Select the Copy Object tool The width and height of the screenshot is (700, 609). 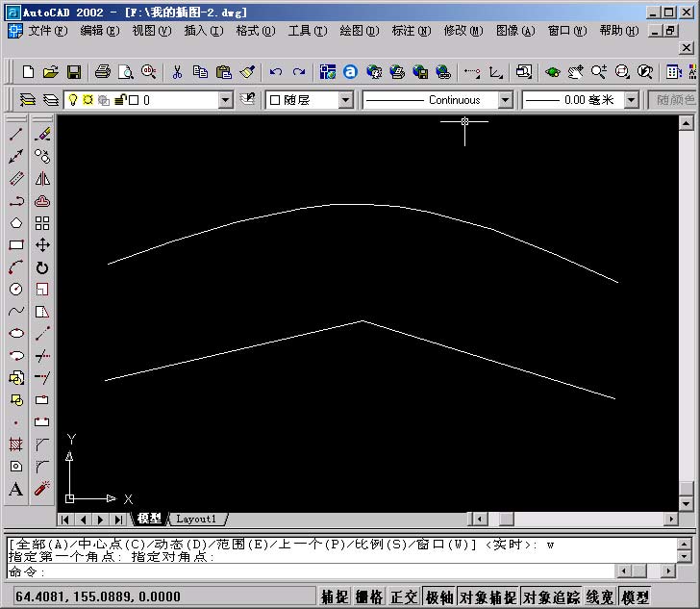coord(42,156)
